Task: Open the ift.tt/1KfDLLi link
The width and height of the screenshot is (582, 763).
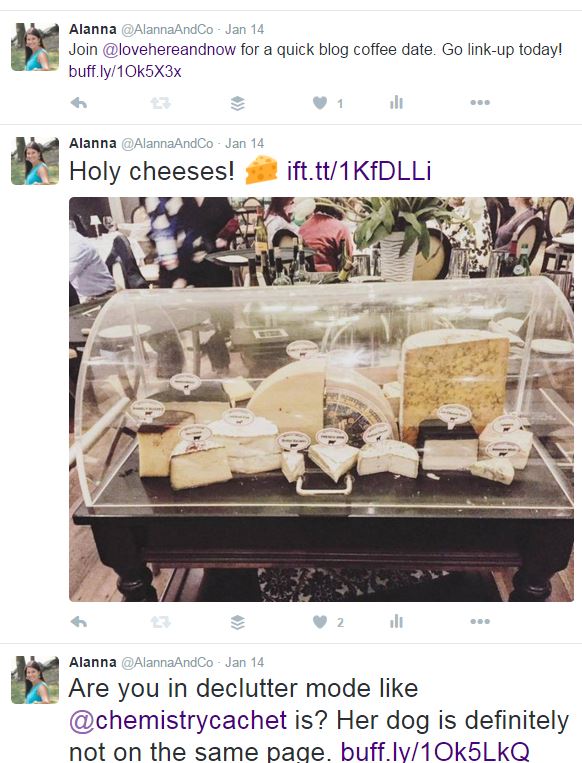Action: pyautogui.click(x=359, y=171)
